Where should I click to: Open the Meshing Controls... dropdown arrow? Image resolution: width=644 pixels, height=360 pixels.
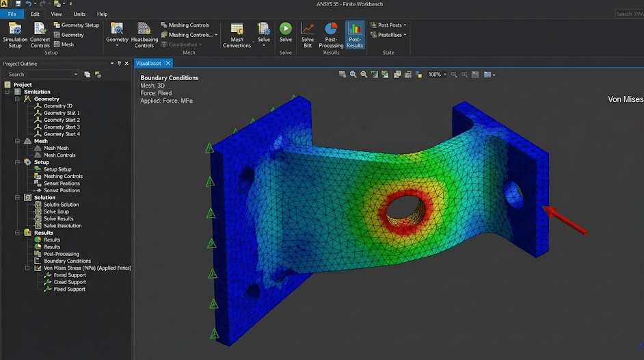[x=216, y=35]
